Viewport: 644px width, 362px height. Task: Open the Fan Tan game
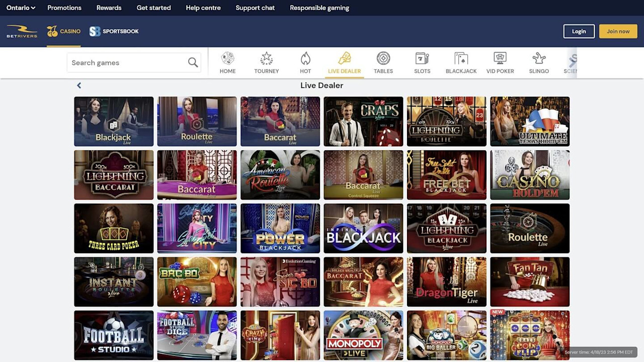point(530,282)
